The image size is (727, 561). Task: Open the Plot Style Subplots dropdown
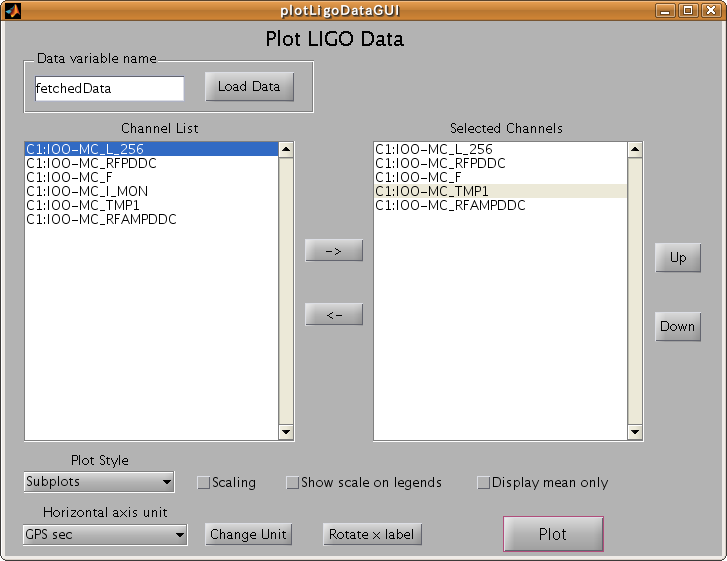(99, 482)
